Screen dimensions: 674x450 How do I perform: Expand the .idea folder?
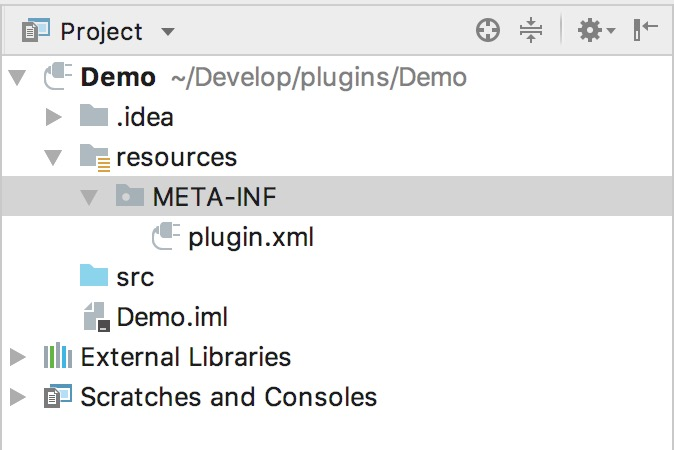(53, 117)
